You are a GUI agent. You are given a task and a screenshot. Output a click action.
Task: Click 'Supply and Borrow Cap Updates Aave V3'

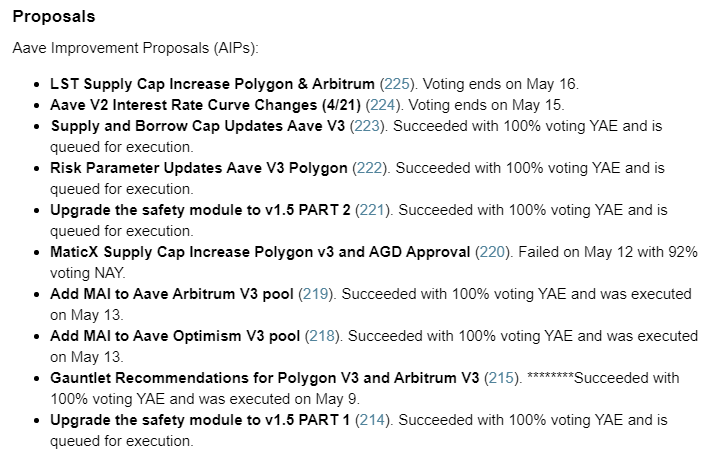tap(197, 126)
